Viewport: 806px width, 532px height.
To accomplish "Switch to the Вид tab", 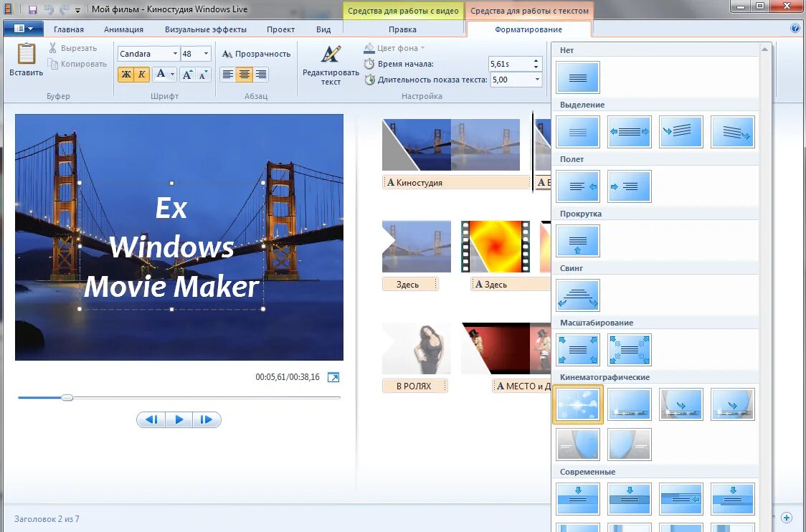I will (323, 29).
